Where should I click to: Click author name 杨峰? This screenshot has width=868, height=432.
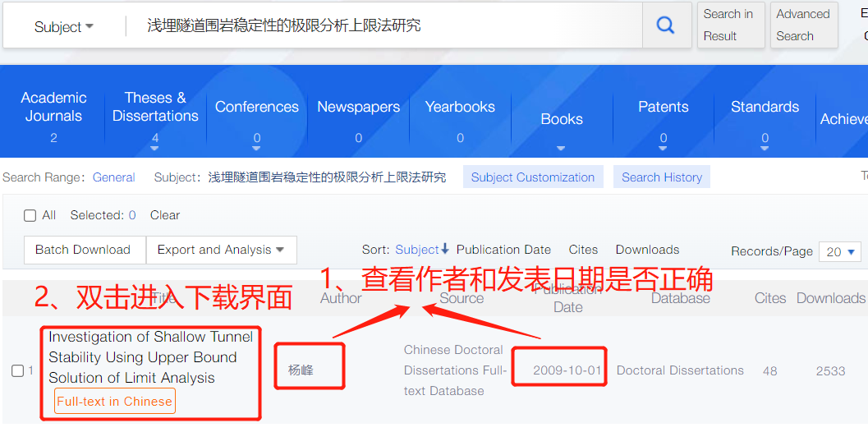[301, 370]
